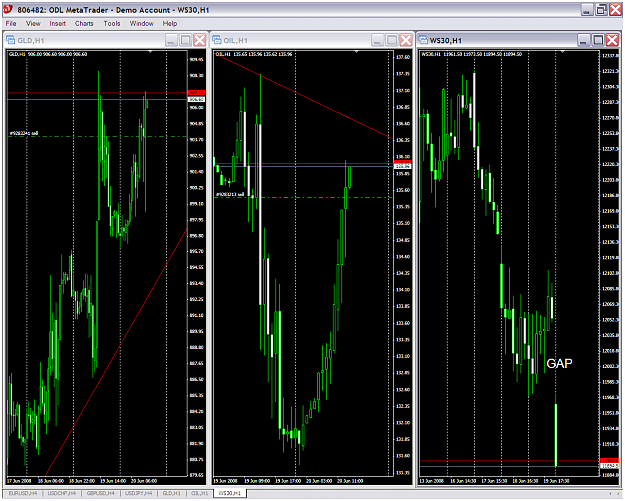Click the WS30,H1 window title bar text

tap(445, 40)
